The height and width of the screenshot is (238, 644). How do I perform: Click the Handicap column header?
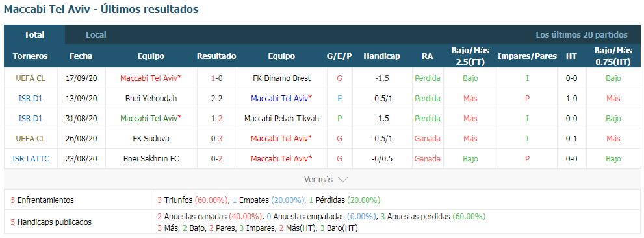pos(381,56)
